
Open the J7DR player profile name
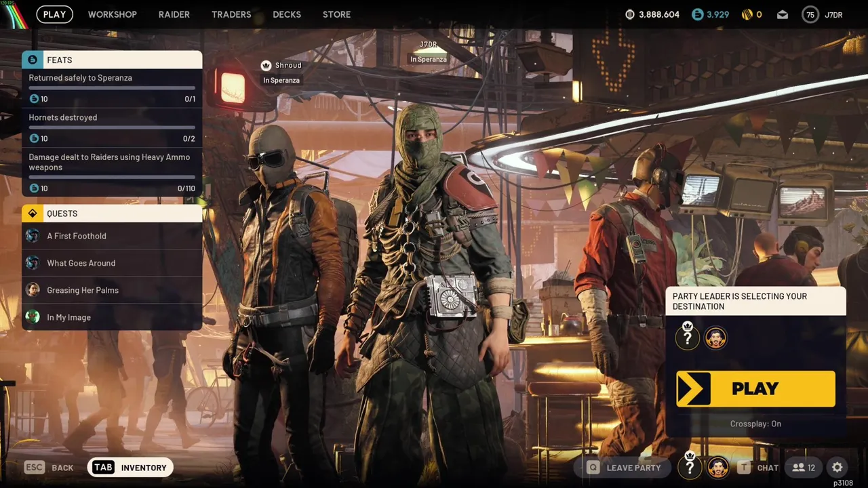833,14
